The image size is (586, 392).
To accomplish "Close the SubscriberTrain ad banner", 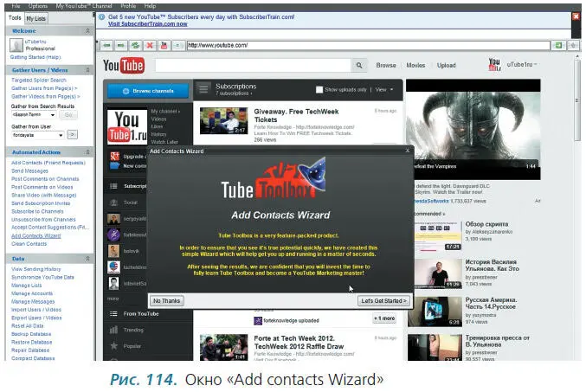I will [576, 16].
